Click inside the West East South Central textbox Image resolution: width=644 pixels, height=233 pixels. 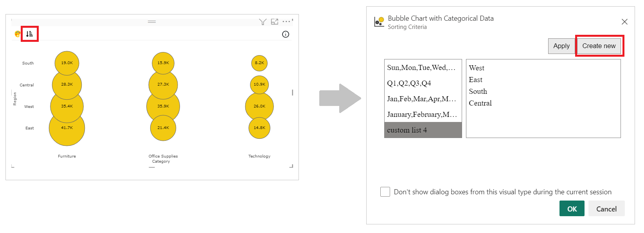click(x=543, y=99)
